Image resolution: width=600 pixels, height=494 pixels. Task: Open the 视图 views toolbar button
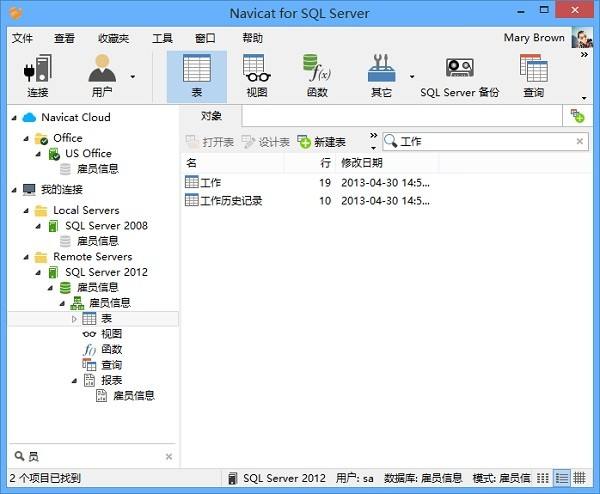pyautogui.click(x=257, y=77)
